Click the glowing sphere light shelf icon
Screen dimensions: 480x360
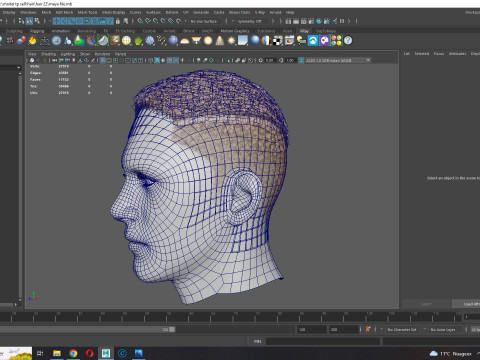coord(208,41)
